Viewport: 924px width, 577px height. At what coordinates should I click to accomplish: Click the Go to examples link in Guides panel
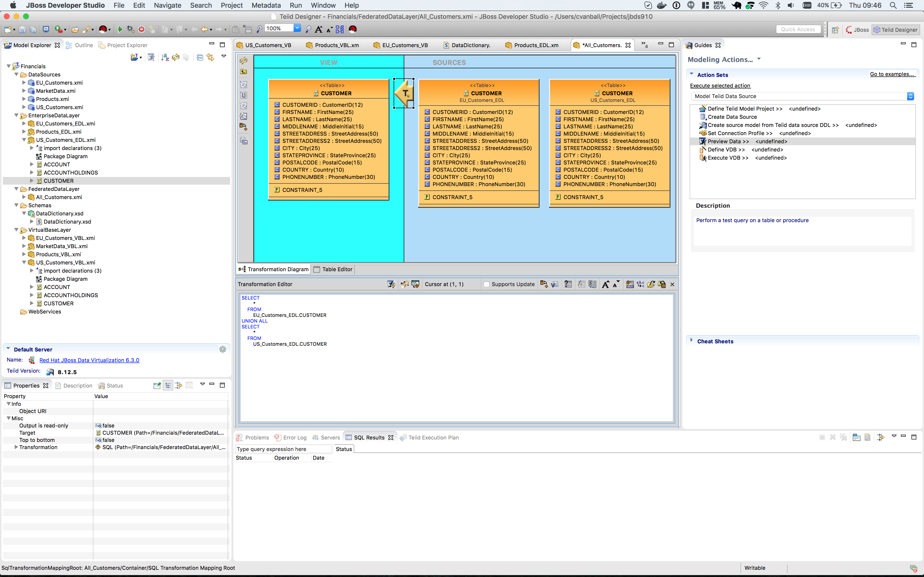point(893,74)
